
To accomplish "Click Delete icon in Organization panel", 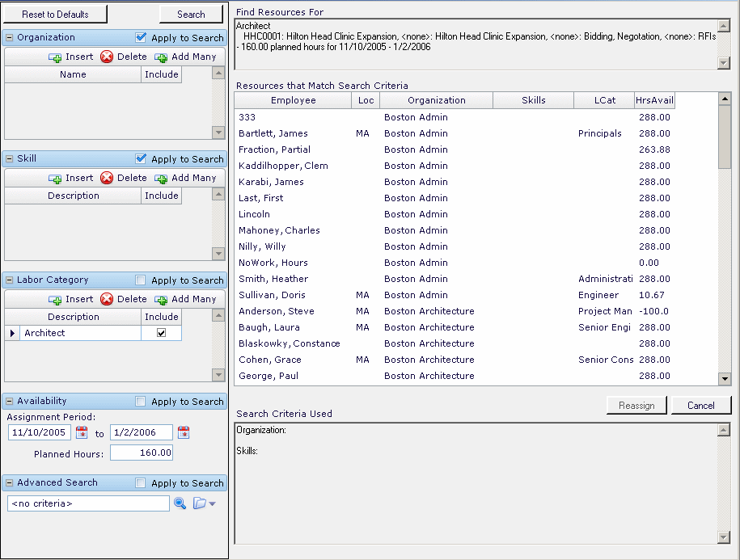I will (107, 57).
